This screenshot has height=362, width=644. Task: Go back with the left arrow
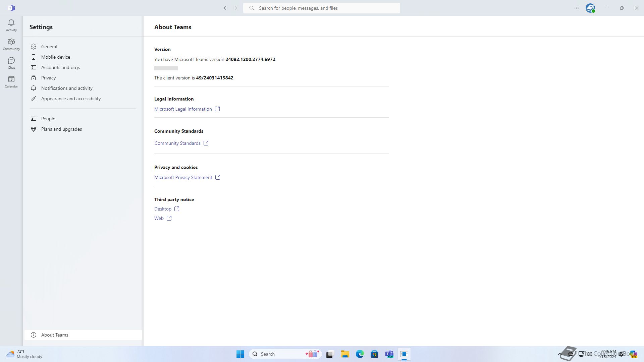(x=225, y=8)
